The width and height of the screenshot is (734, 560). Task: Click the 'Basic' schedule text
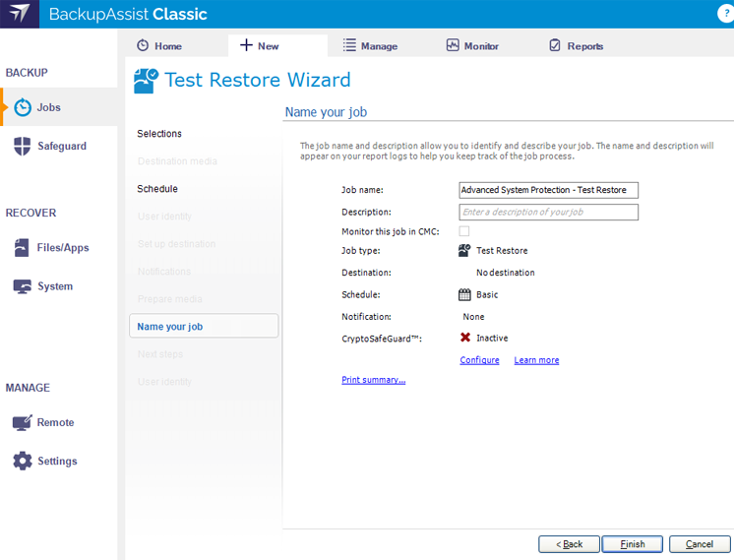(x=487, y=294)
